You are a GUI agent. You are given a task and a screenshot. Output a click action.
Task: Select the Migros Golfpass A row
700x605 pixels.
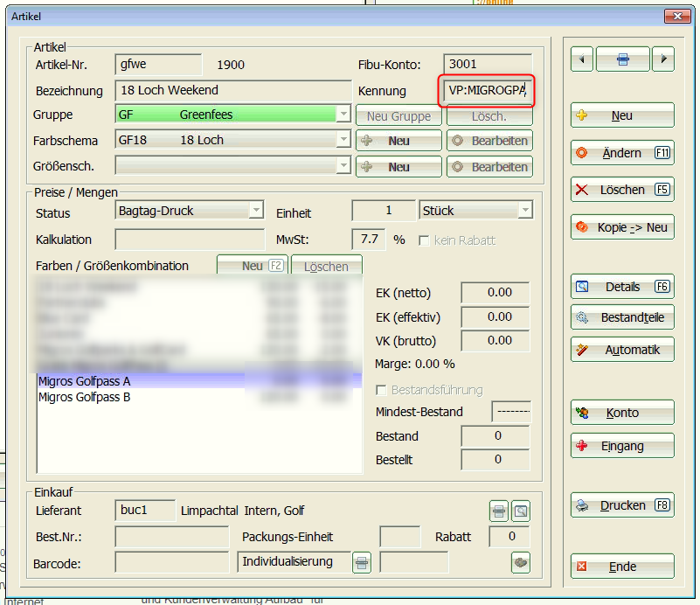pos(85,381)
